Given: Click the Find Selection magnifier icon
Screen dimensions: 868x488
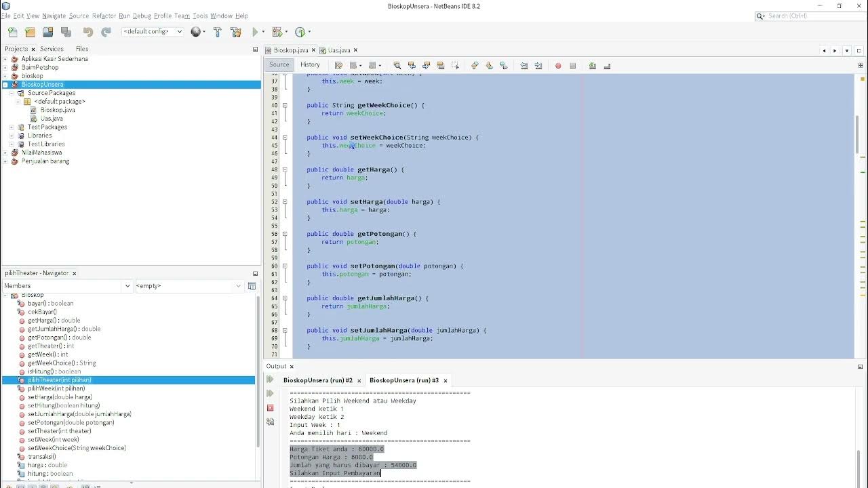Looking at the screenshot, I should (397, 66).
